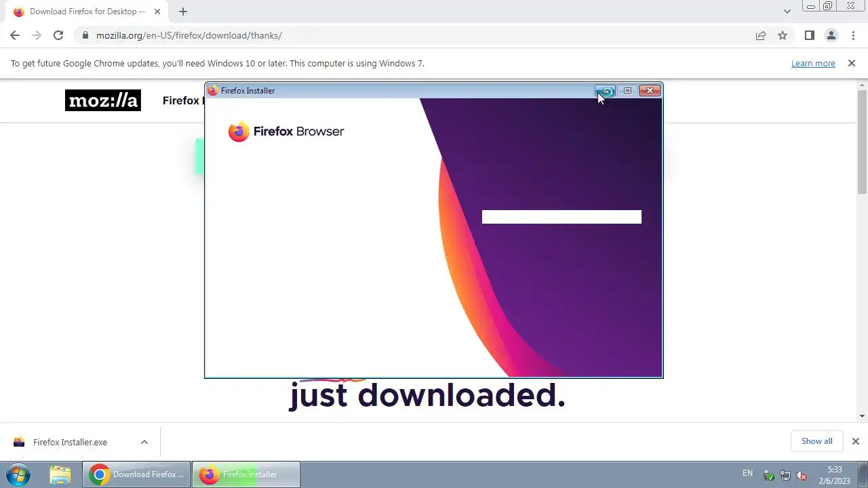This screenshot has width=868, height=488.
Task: Open the network tray icon
Action: click(785, 475)
